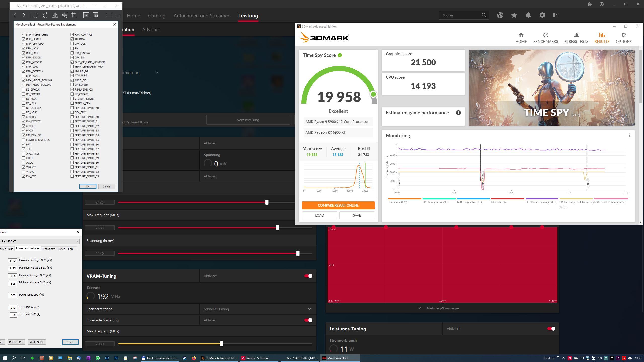Uncheck FAN_CONTROL checkbox

pos(72,34)
